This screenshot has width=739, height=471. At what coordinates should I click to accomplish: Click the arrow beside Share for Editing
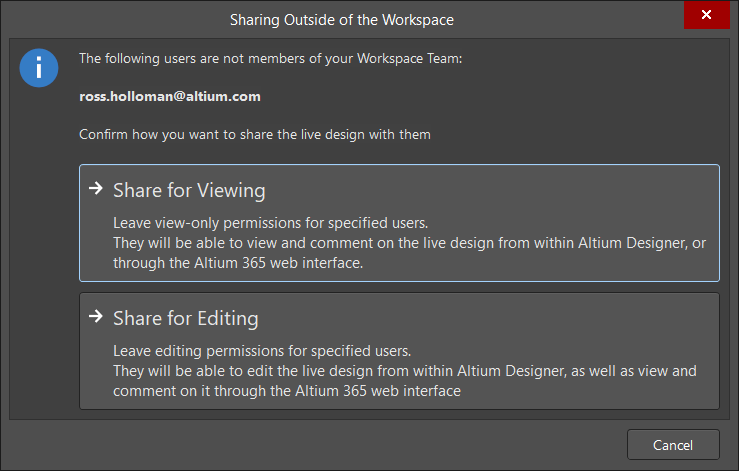[x=96, y=316]
